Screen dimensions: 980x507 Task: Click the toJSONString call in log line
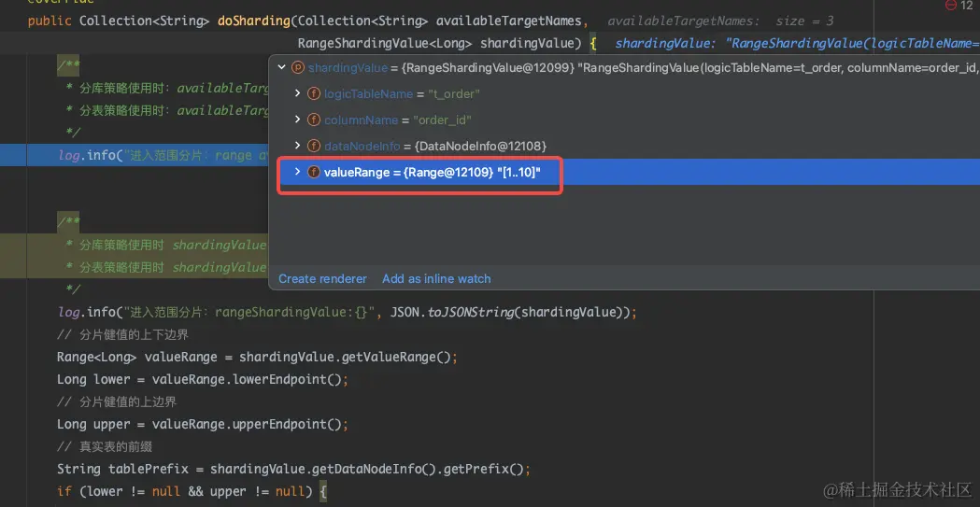[469, 312]
